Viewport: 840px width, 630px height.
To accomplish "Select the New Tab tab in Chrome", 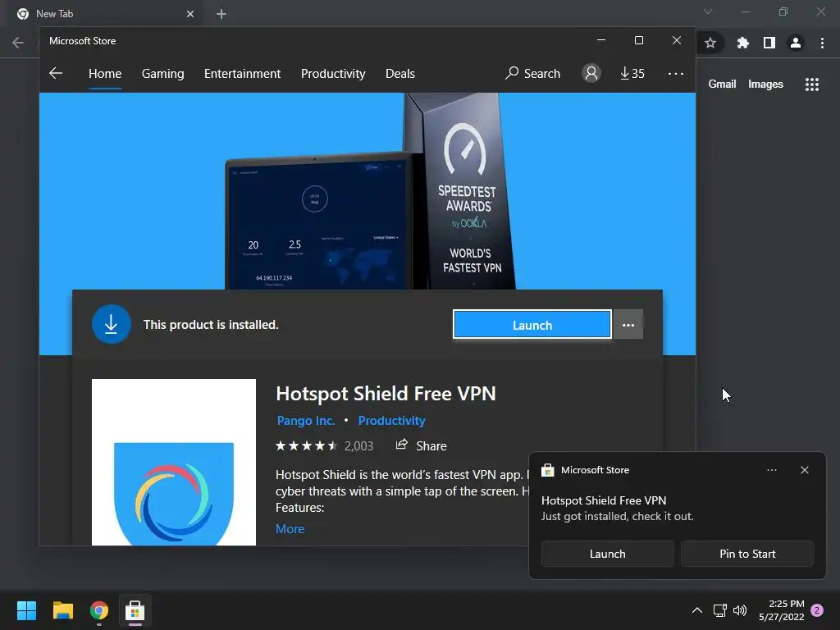I will coord(104,14).
